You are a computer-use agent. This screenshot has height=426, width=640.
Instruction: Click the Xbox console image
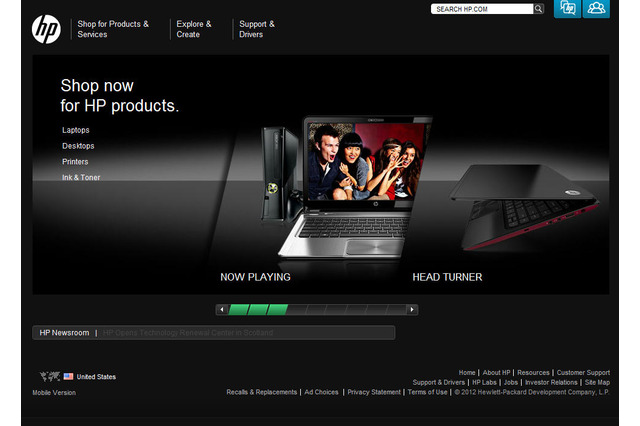[280, 175]
